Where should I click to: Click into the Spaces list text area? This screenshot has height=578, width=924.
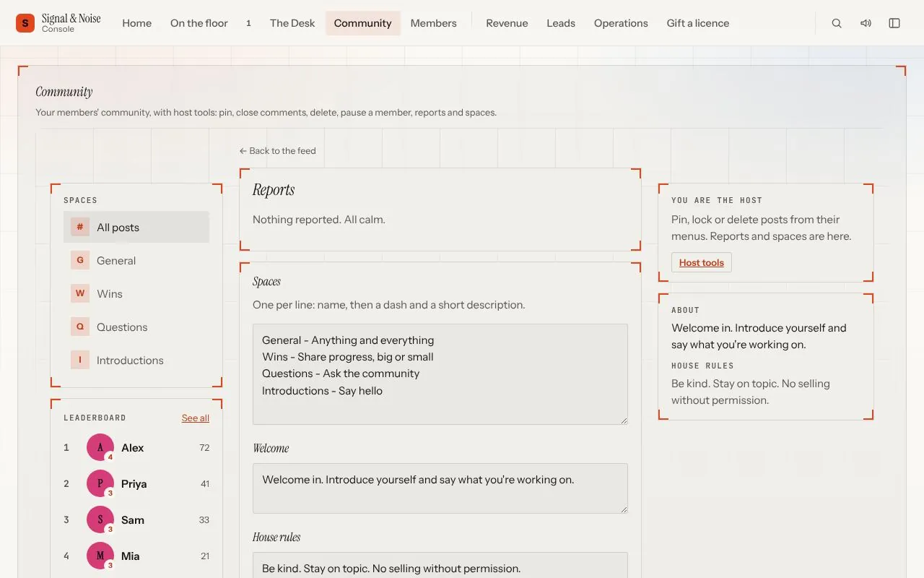click(x=440, y=374)
